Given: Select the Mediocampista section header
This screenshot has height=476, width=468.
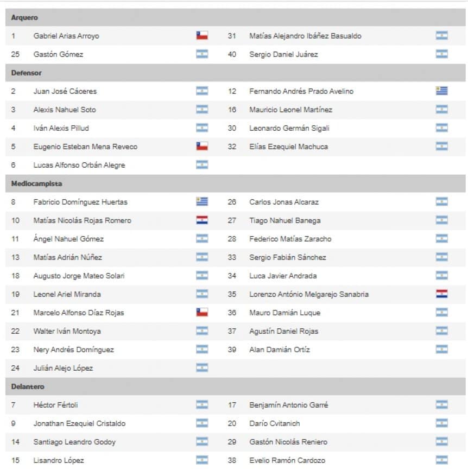Looking at the screenshot, I should coord(36,183).
